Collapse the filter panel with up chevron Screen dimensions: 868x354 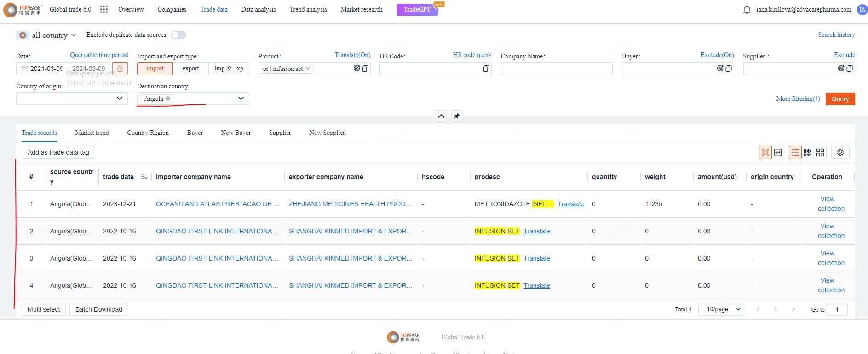(441, 116)
